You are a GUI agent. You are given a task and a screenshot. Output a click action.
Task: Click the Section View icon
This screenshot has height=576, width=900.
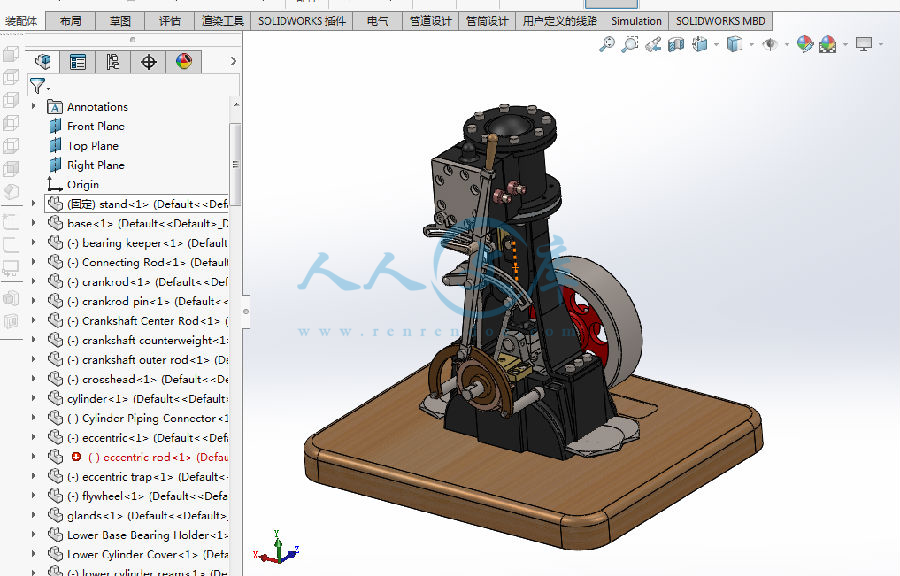[x=676, y=44]
